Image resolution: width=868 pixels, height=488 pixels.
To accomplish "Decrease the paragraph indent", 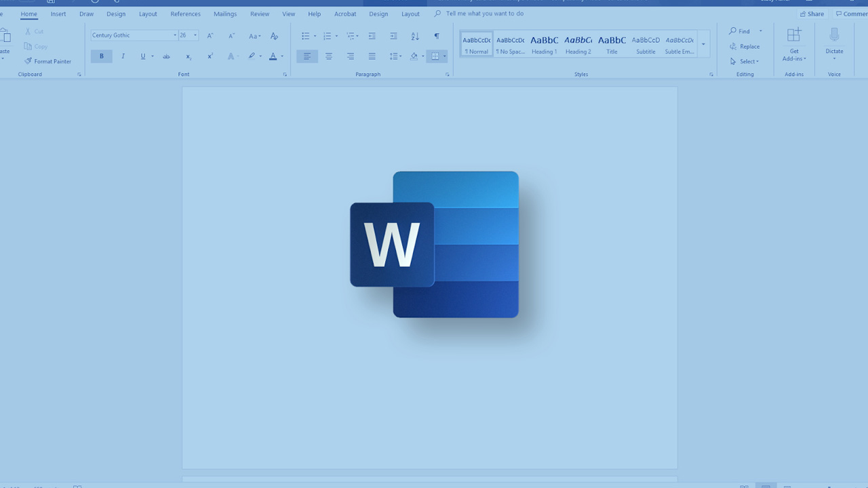I will [372, 35].
